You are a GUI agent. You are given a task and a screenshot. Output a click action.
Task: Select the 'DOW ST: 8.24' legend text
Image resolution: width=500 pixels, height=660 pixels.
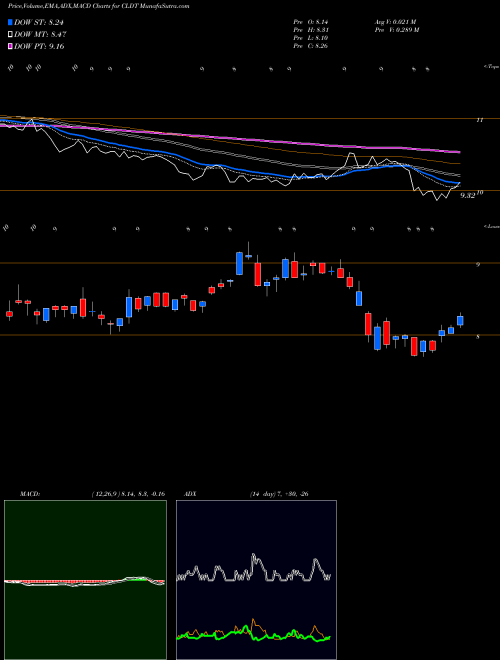[x=39, y=23]
